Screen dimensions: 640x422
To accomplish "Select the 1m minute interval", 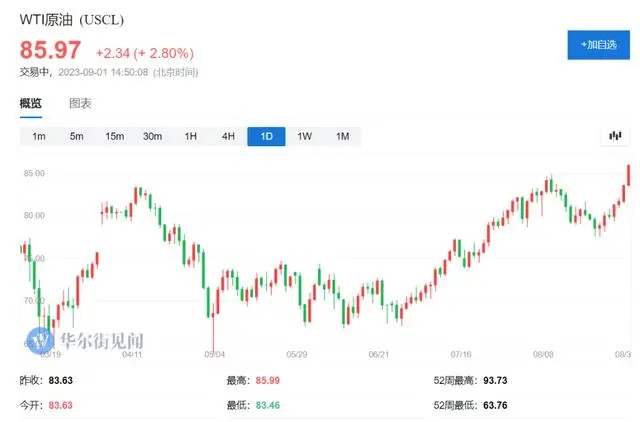I will coord(39,136).
